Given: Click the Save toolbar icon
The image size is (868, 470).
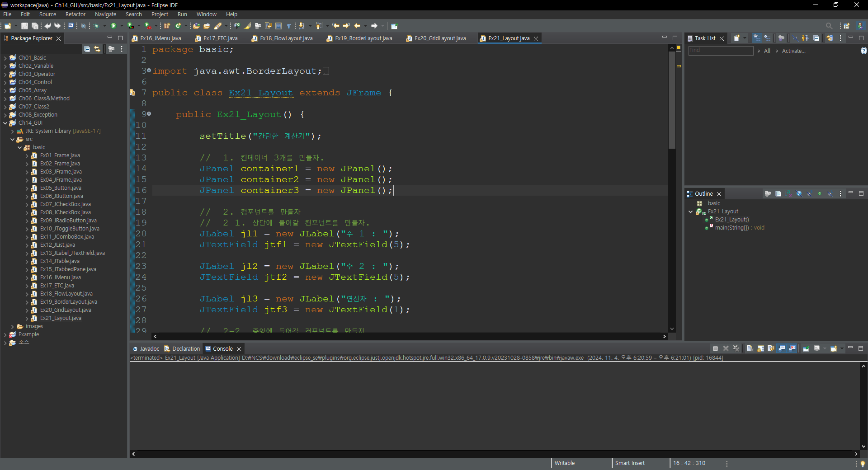Looking at the screenshot, I should [25, 26].
